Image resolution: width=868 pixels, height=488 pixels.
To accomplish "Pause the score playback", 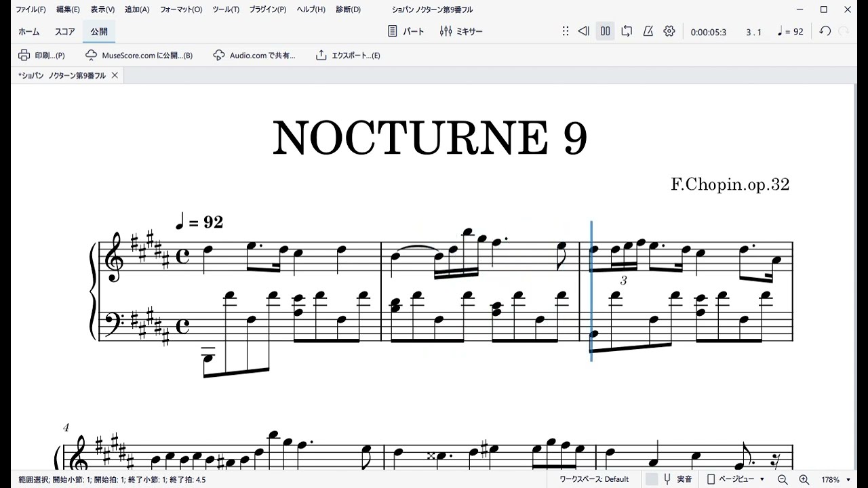I will click(x=606, y=31).
